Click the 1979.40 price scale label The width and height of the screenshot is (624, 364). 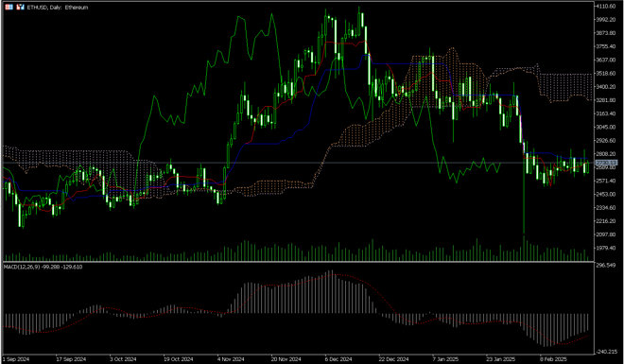[606, 248]
